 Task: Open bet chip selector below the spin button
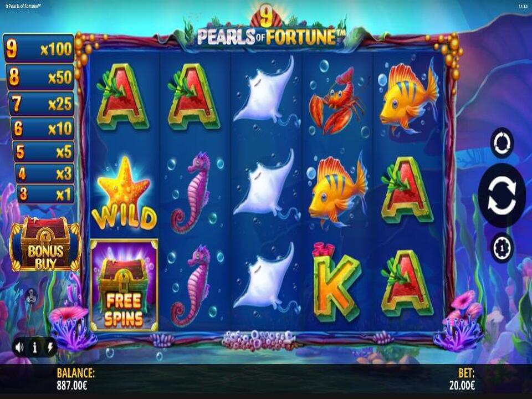point(502,248)
